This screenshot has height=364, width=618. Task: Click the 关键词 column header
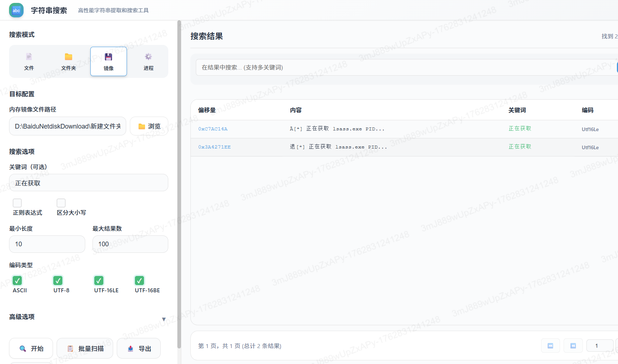517,110
